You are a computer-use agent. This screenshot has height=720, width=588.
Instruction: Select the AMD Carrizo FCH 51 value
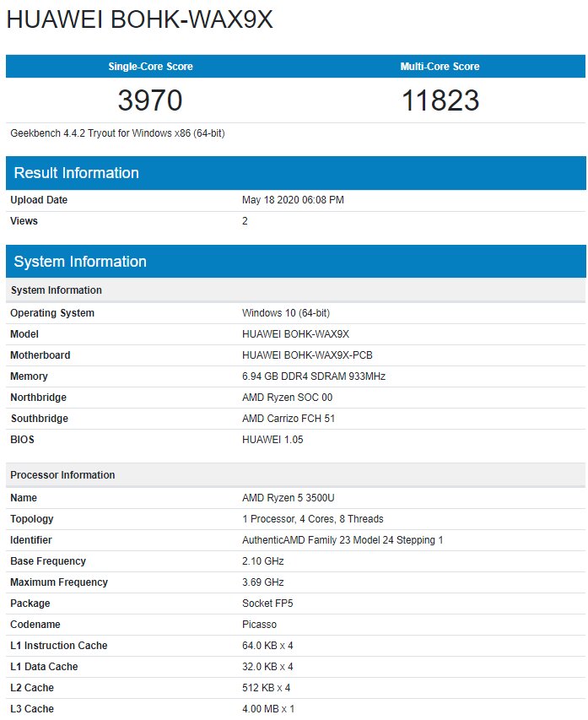pyautogui.click(x=289, y=419)
